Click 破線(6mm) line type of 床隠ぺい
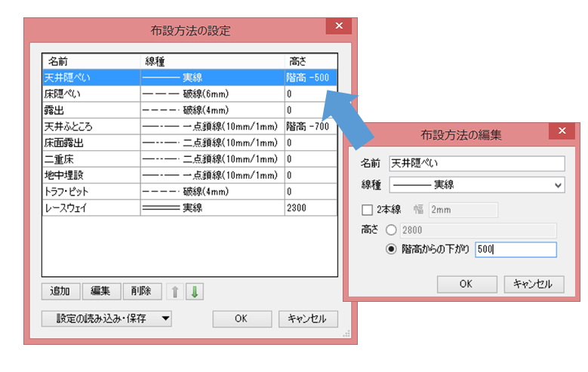The width and height of the screenshot is (588, 372). pos(212,94)
